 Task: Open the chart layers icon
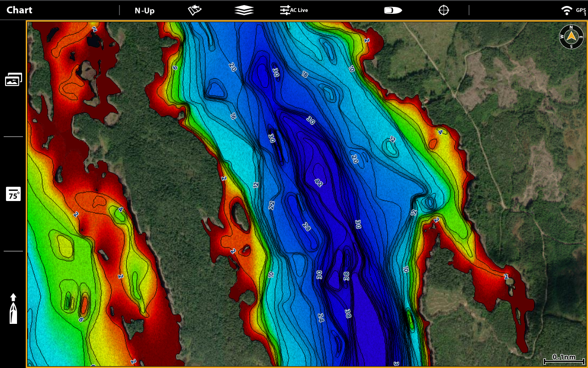coord(244,10)
